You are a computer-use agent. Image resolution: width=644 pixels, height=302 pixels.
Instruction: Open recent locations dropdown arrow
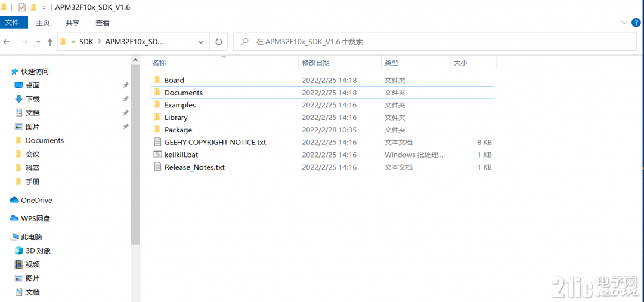tap(38, 42)
